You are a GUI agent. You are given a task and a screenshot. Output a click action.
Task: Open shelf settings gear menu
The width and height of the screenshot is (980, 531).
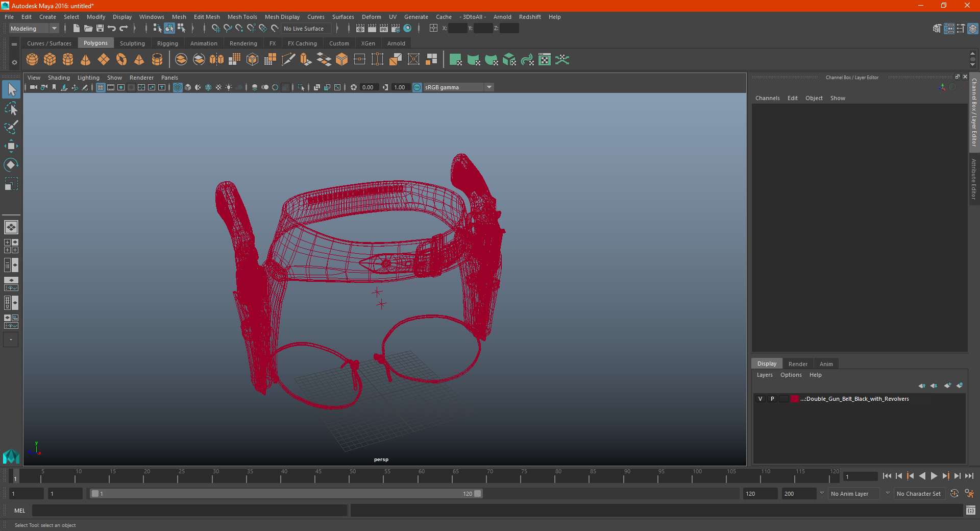click(14, 62)
